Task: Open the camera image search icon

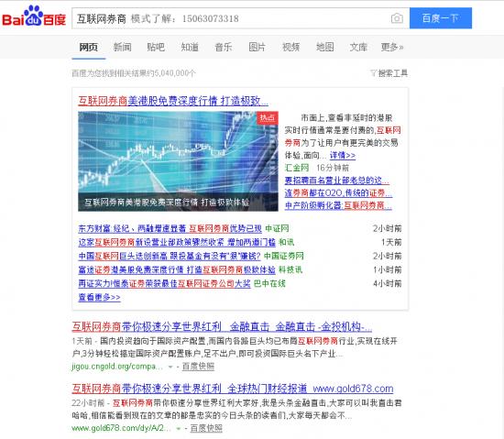Action: [397, 18]
